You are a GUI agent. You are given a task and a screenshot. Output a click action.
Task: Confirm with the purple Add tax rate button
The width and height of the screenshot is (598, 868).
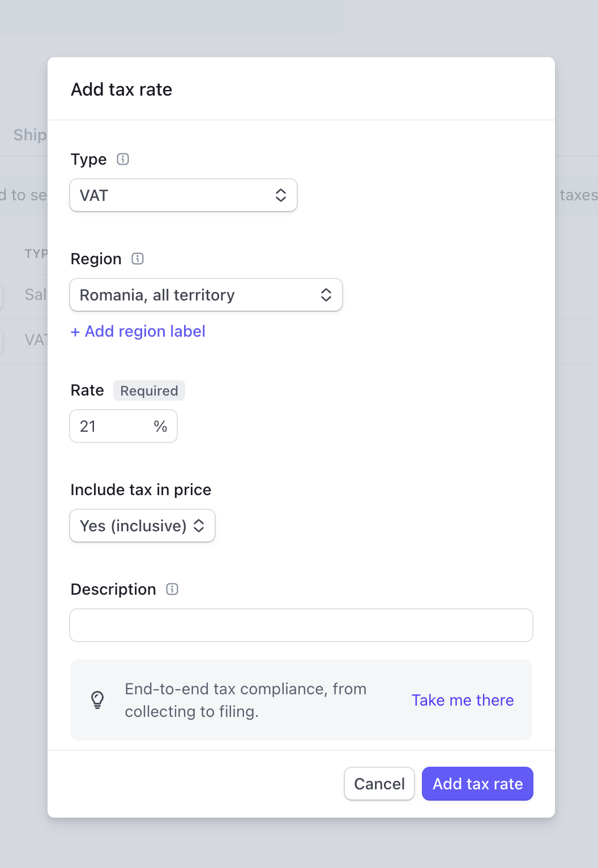[477, 784]
